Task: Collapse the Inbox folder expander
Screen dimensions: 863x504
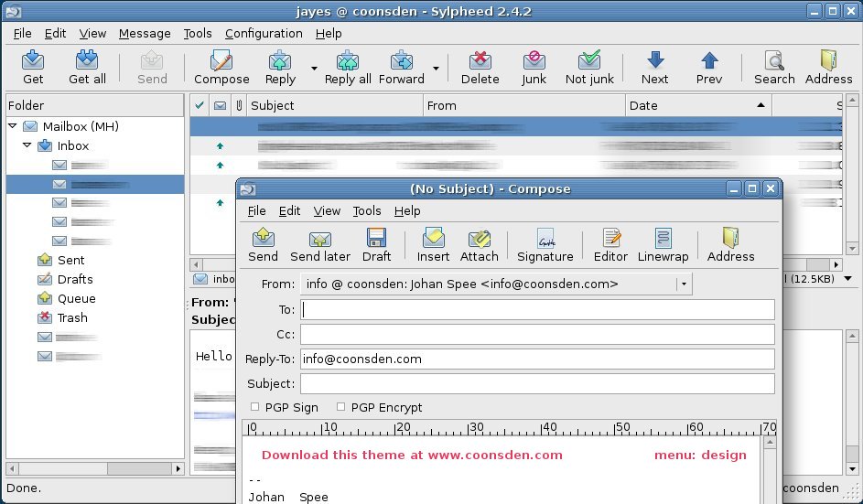Action: tap(27, 145)
